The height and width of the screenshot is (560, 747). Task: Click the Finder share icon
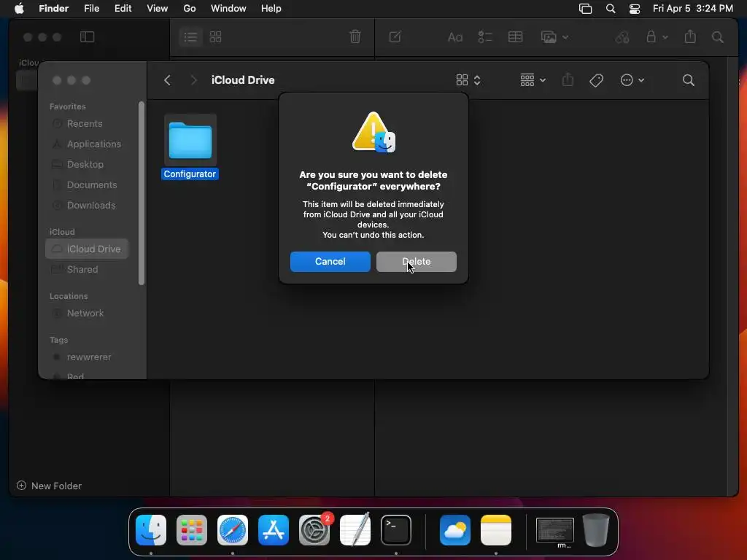pyautogui.click(x=568, y=80)
